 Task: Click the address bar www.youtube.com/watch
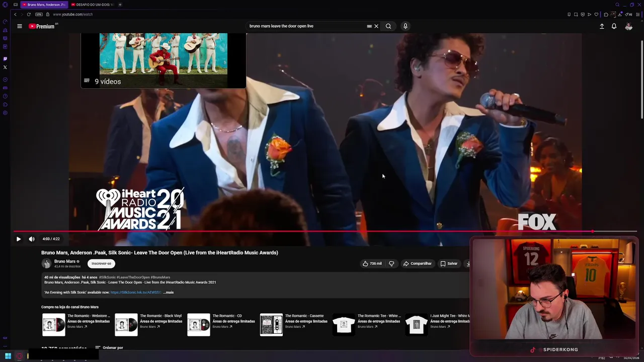[x=73, y=14]
